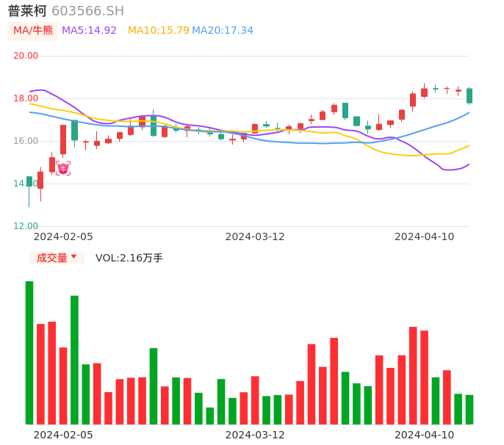Click the stock code 603566.SH

pyautogui.click(x=88, y=11)
